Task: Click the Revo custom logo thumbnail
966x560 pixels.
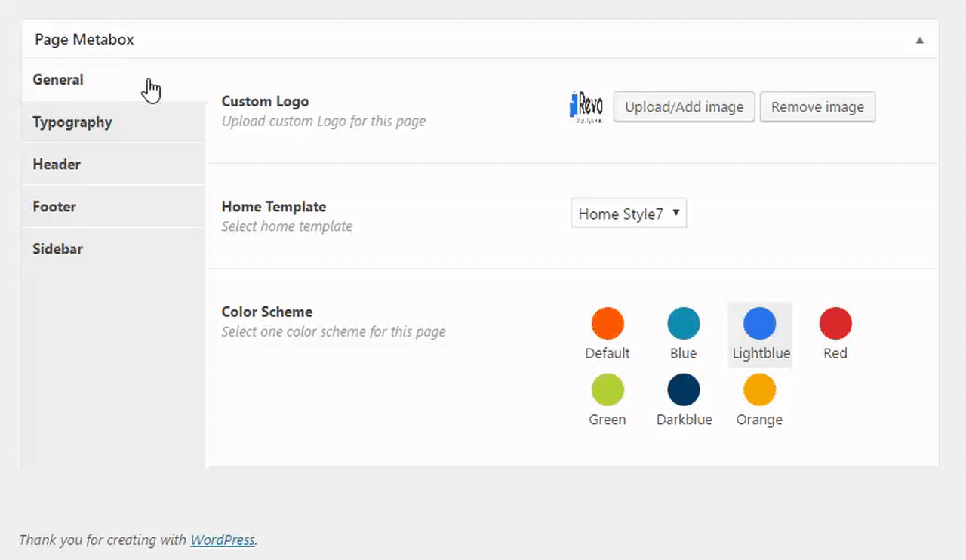Action: (x=586, y=106)
